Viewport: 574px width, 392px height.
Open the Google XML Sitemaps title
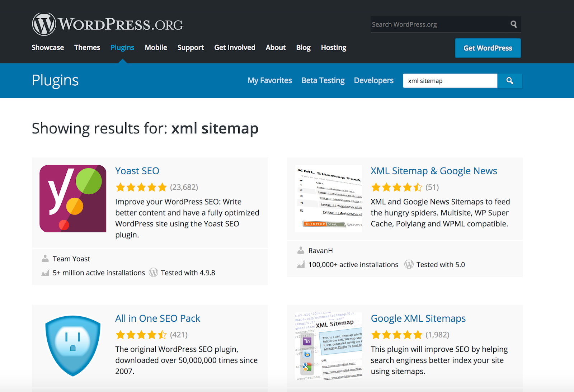(x=418, y=318)
